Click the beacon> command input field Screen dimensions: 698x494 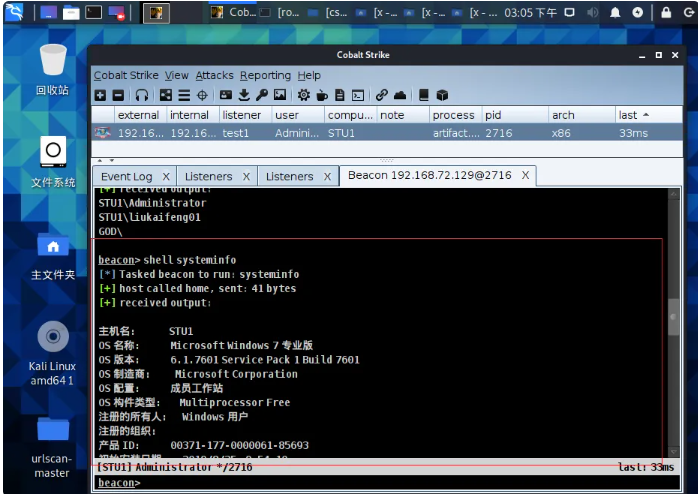tap(386, 482)
